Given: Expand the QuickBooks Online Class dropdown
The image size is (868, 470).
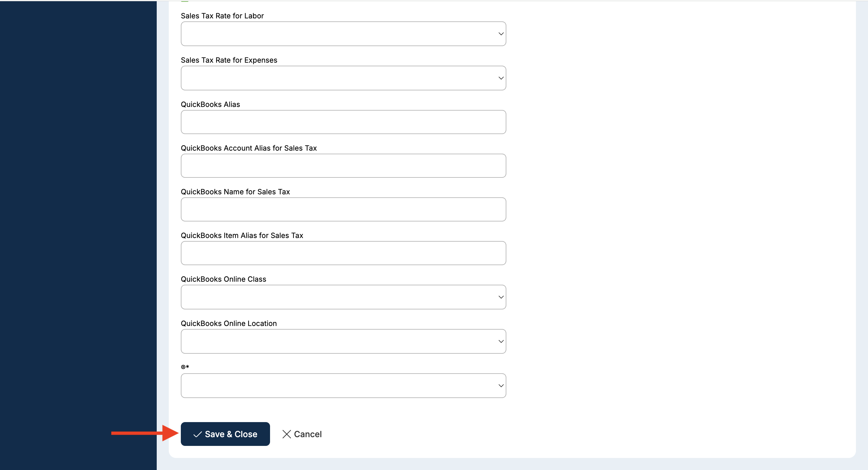Looking at the screenshot, I should (343, 297).
